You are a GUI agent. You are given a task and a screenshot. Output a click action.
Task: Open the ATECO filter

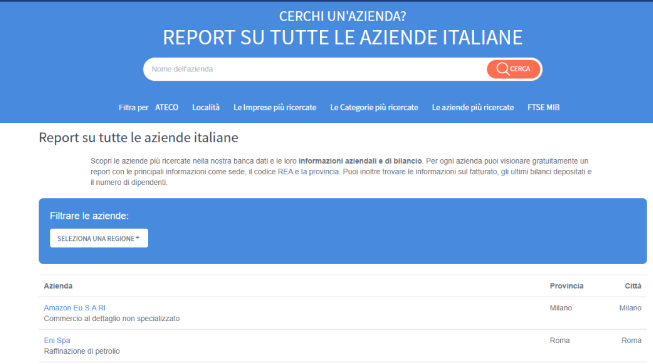(x=167, y=107)
